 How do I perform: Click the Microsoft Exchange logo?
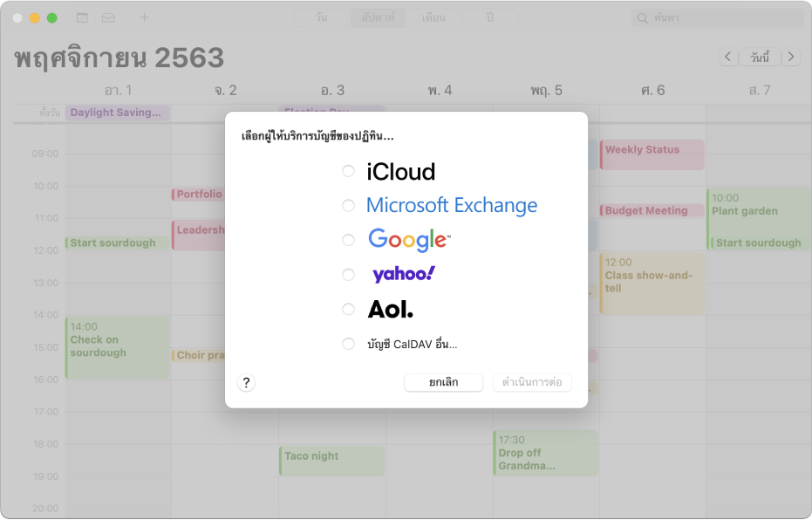(452, 205)
